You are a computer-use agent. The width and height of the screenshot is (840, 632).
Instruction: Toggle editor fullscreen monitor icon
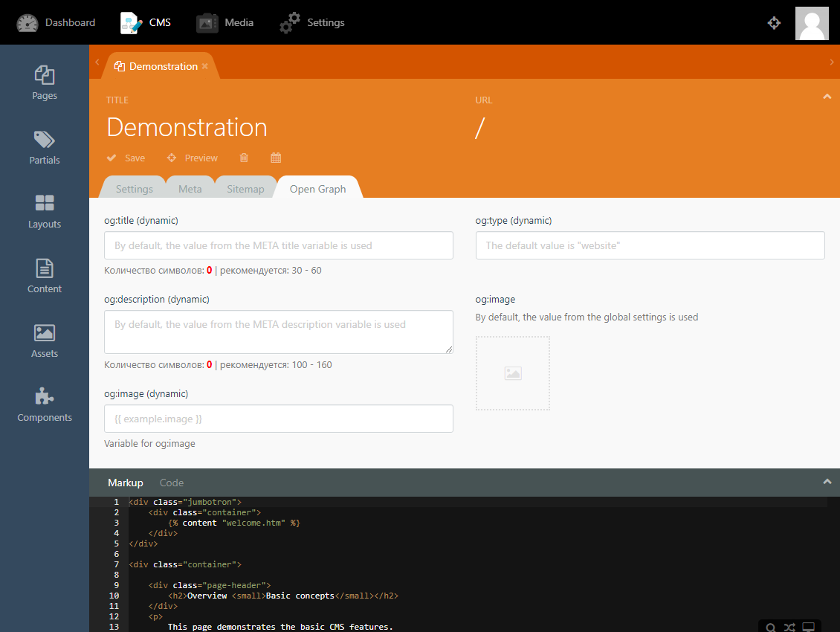pyautogui.click(x=808, y=628)
